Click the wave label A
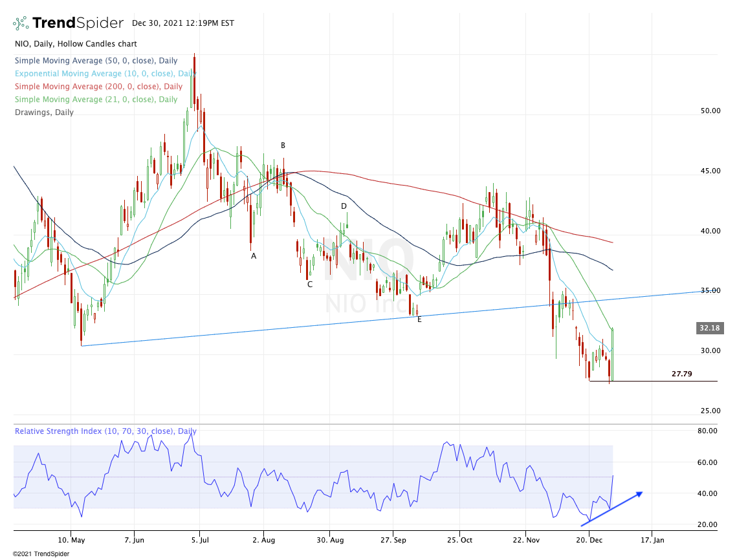 pos(254,256)
